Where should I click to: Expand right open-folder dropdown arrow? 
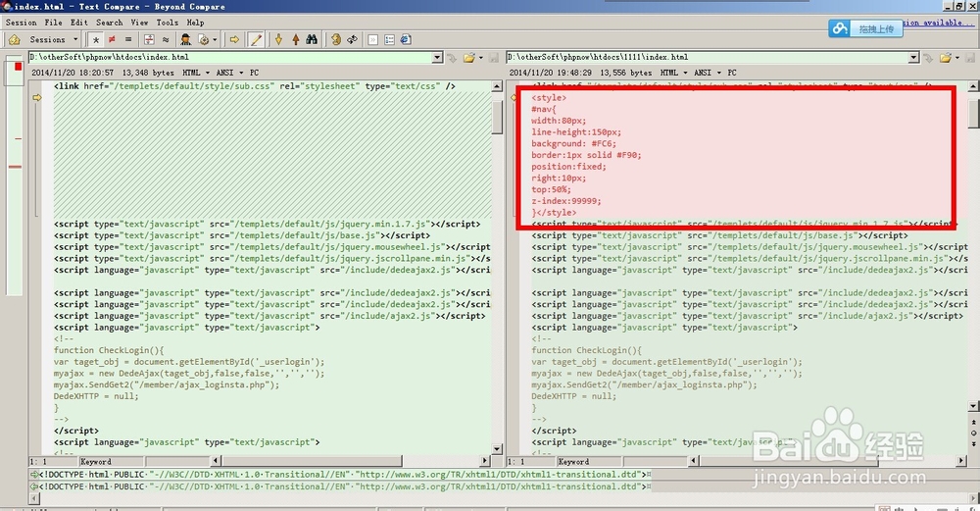point(956,58)
